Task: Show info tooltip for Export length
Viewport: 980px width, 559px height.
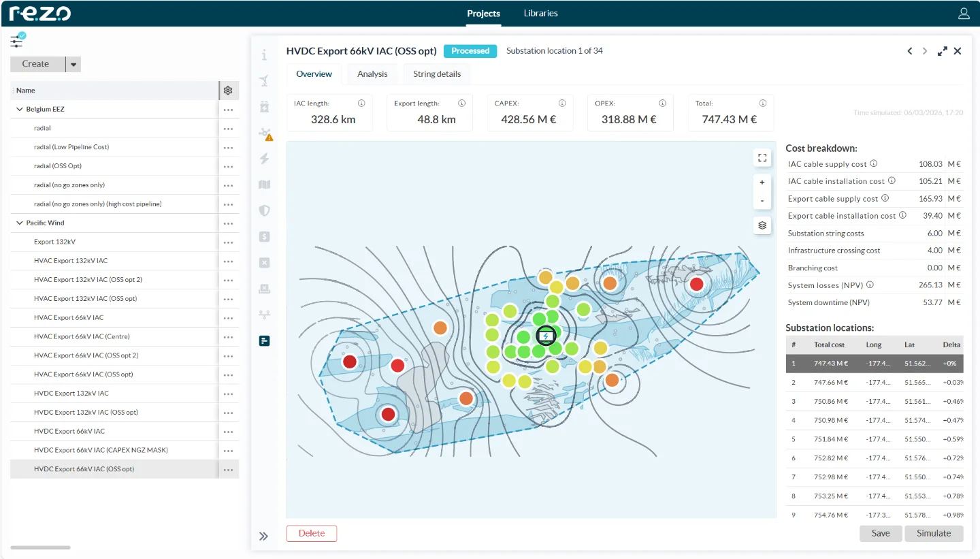Action: (461, 103)
